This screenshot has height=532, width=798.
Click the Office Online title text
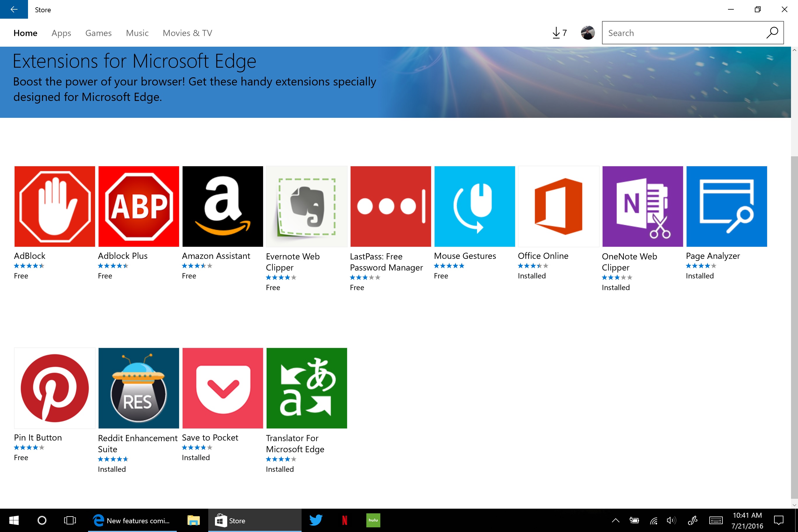click(543, 256)
